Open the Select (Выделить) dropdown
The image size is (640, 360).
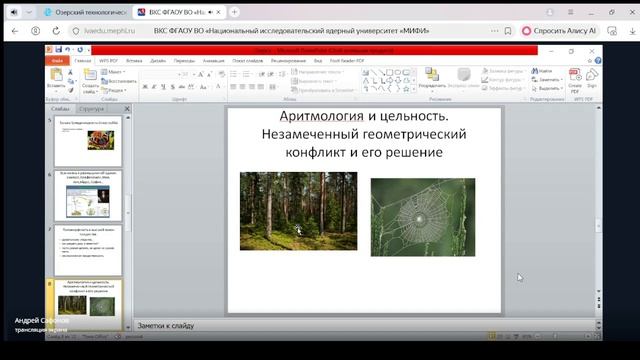[x=547, y=89]
